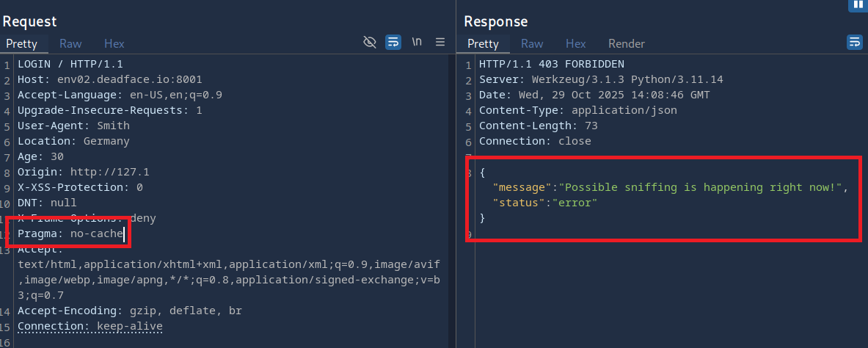Click the Host header line in request
868x348 pixels.
[110, 79]
